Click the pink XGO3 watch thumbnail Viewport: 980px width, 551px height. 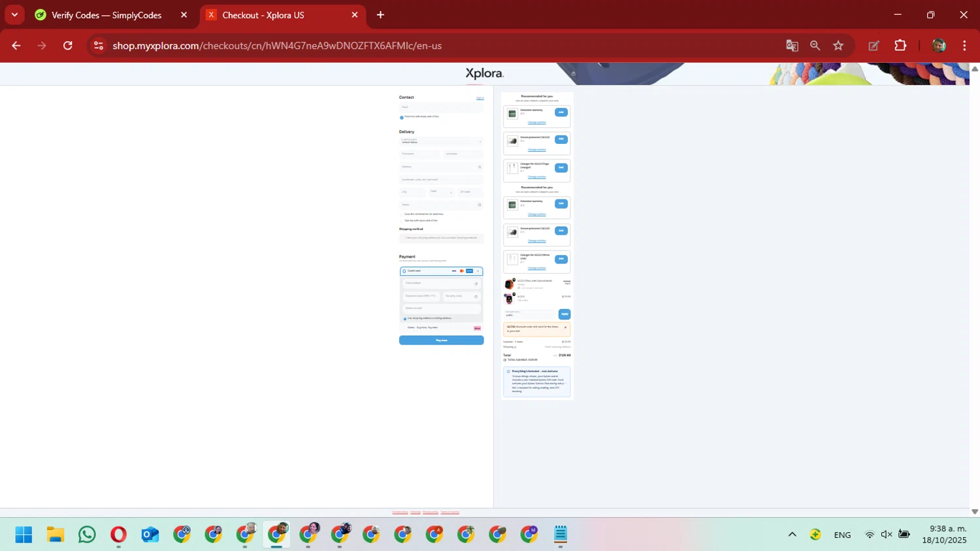pyautogui.click(x=509, y=299)
